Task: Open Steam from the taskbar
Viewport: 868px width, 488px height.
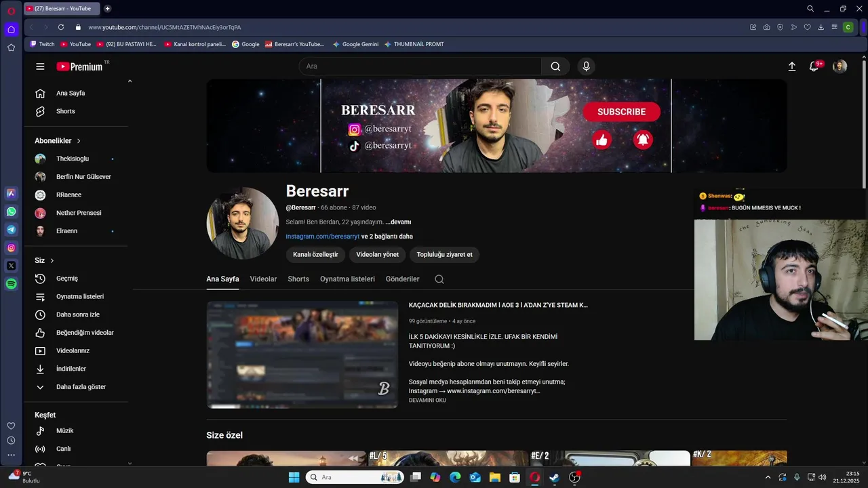Action: pyautogui.click(x=554, y=477)
